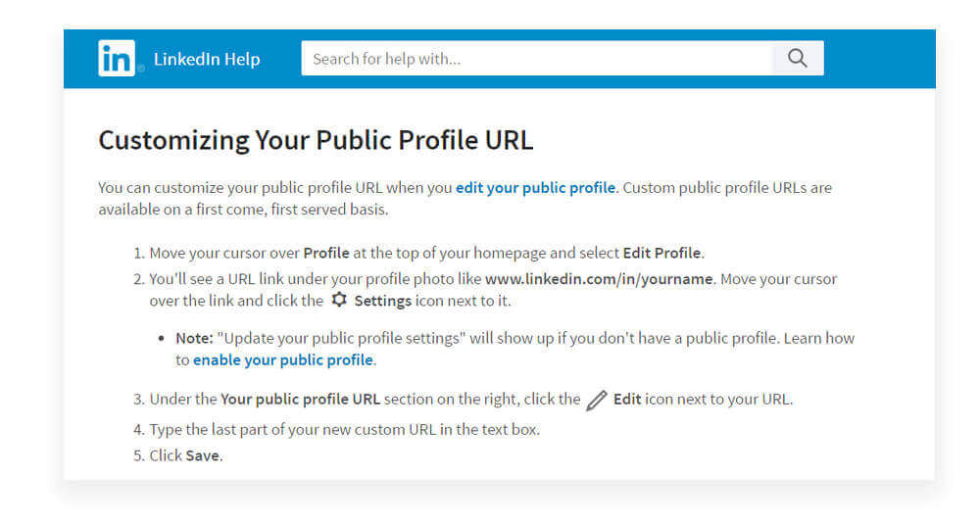Click the LinkedIn "in" logo
This screenshot has width=980, height=524.
[x=117, y=59]
